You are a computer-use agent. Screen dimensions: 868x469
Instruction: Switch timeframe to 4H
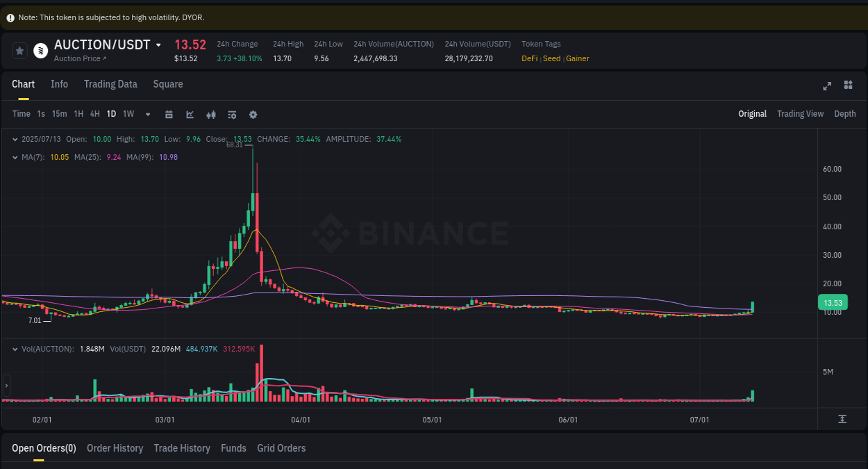pos(94,114)
